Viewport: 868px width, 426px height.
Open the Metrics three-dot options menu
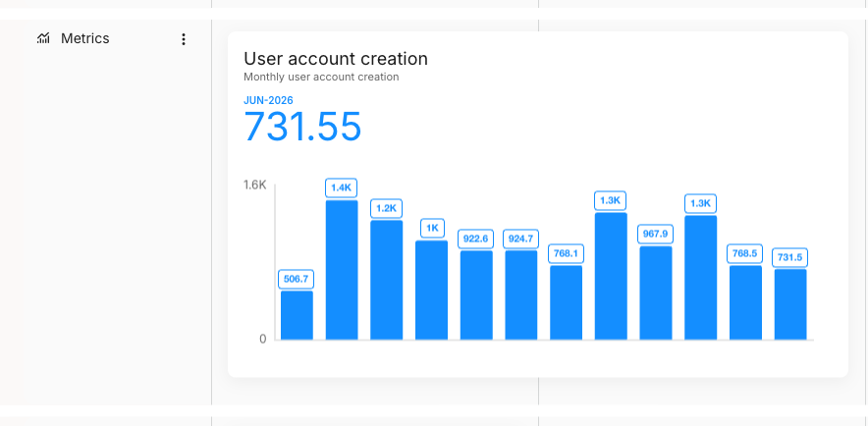click(184, 38)
